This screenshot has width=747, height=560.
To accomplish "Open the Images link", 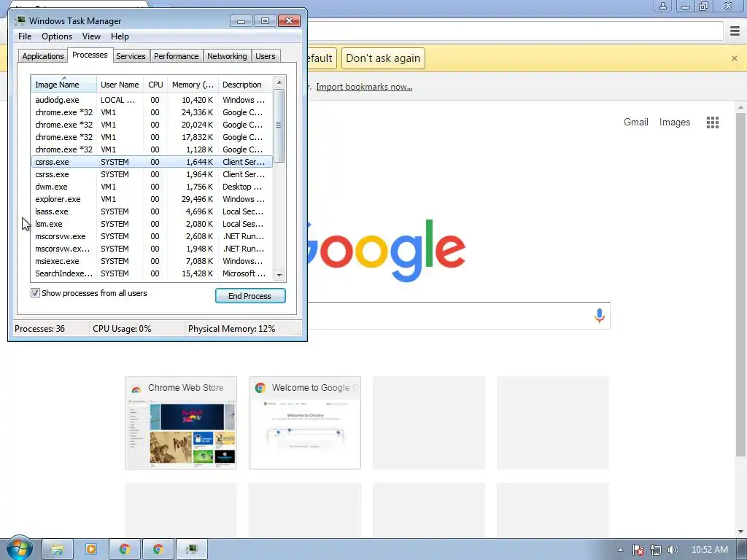I will point(675,122).
